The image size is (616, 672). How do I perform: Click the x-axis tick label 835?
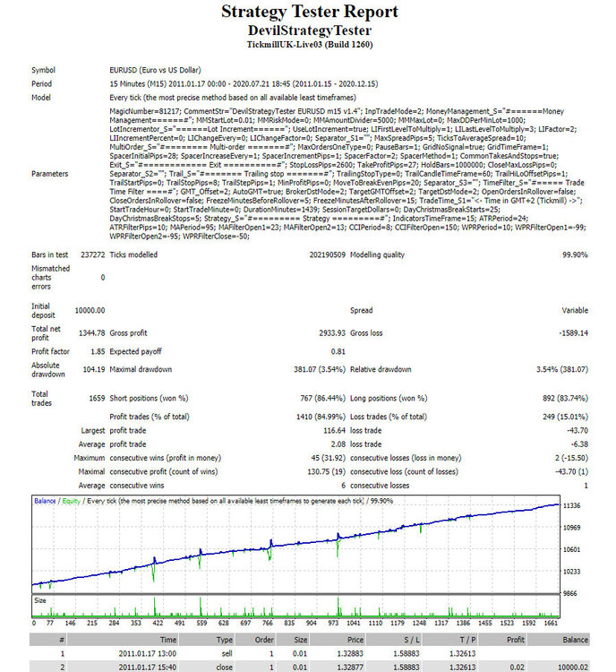[x=289, y=623]
